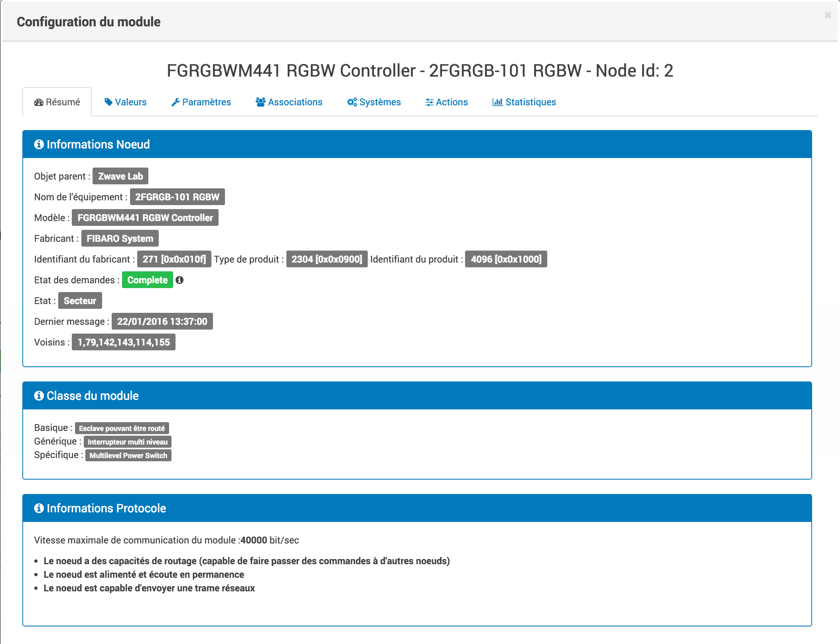Click the info tooltip icon near Complete
The width and height of the screenshot is (840, 644).
pyautogui.click(x=179, y=279)
